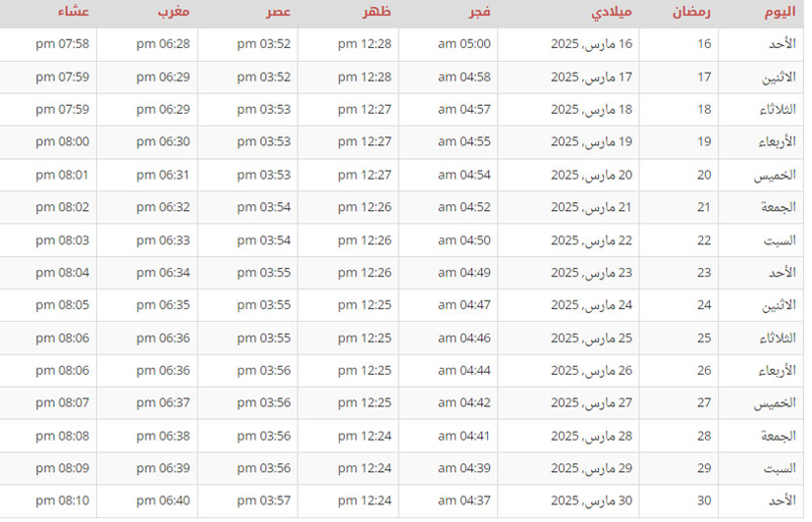Screen dimensions: 812x522
Task: Click the رمضان column header
Action: (692, 13)
